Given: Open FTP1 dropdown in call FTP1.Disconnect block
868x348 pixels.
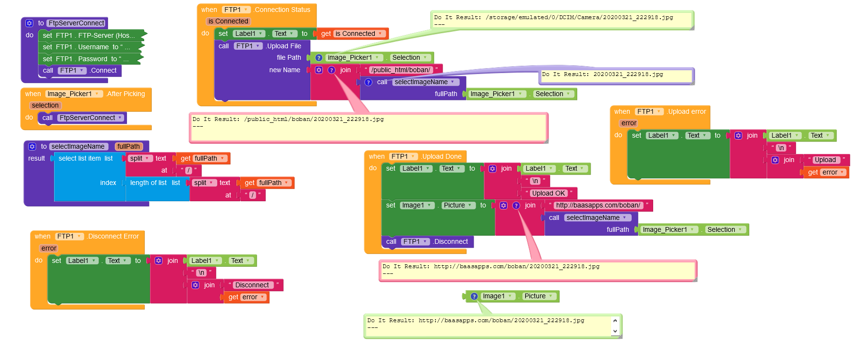Looking at the screenshot, I should tap(415, 242).
